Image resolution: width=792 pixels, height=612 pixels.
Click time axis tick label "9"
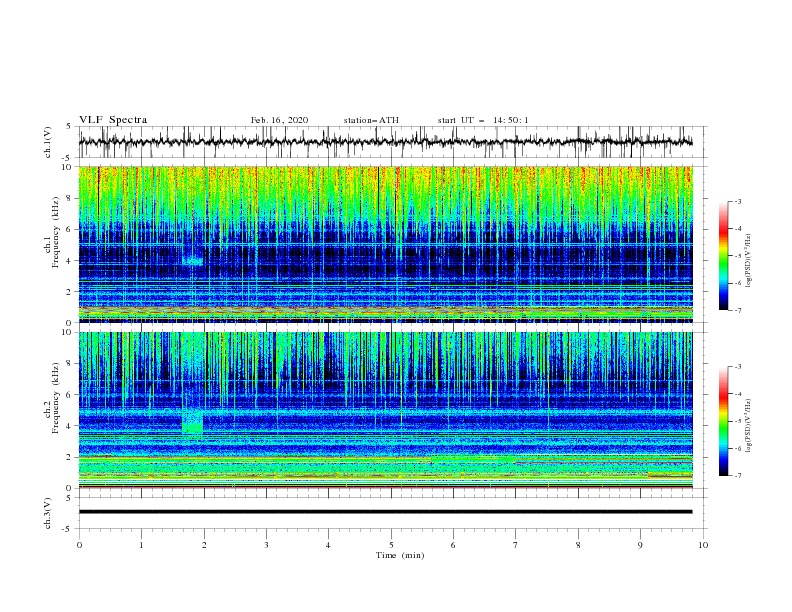pyautogui.click(x=640, y=545)
